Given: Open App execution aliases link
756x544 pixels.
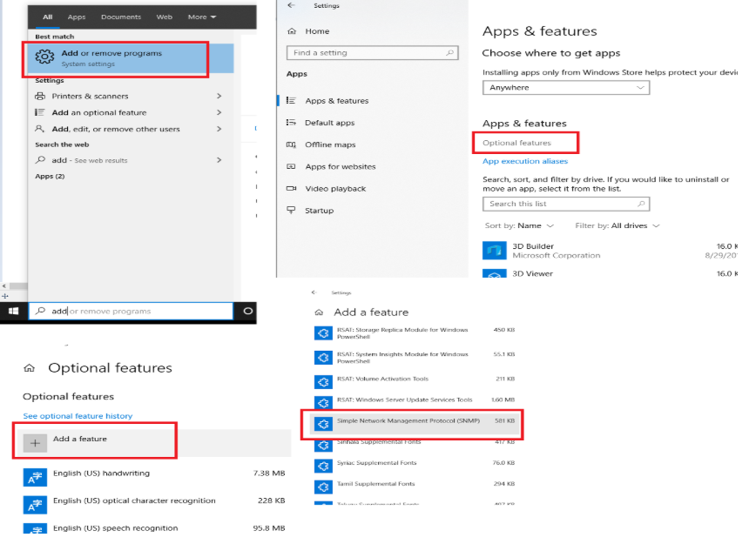Looking at the screenshot, I should click(525, 161).
